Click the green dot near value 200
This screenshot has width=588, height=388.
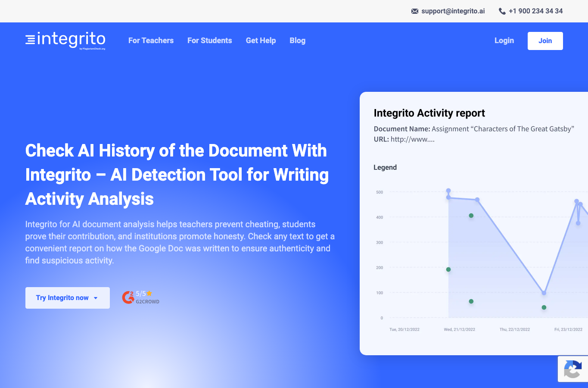click(x=448, y=269)
